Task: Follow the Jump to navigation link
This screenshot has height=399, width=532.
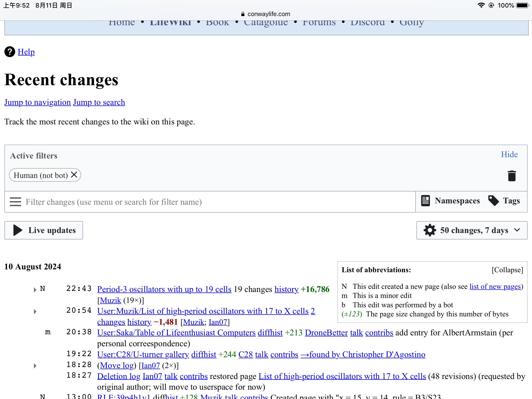Action: [x=38, y=102]
